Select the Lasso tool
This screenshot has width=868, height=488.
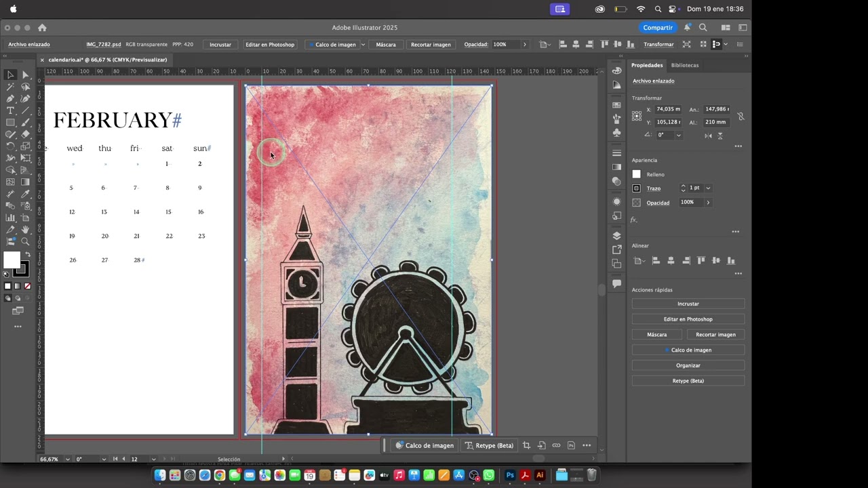[25, 86]
